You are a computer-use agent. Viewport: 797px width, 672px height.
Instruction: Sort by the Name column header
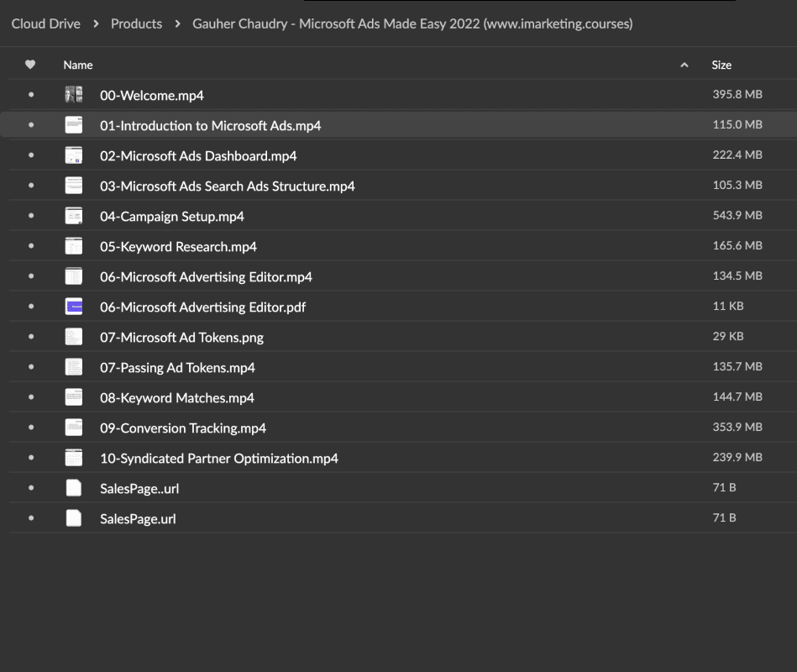(x=78, y=65)
